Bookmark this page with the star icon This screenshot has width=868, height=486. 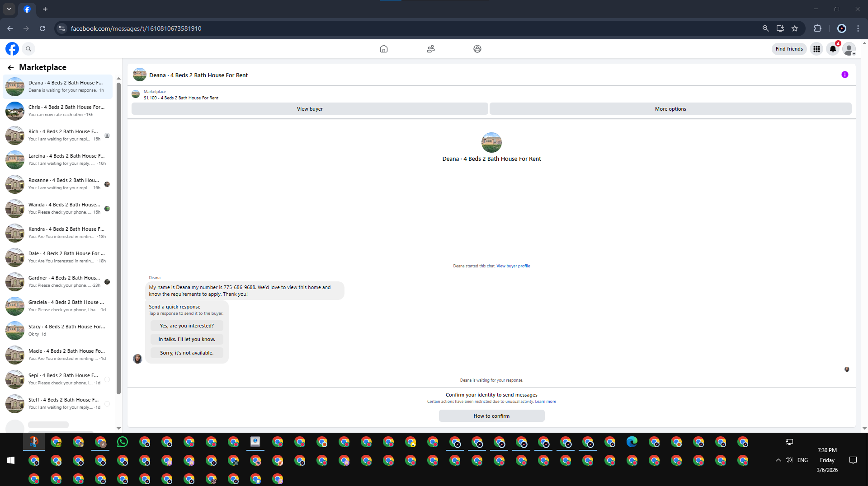coord(795,28)
